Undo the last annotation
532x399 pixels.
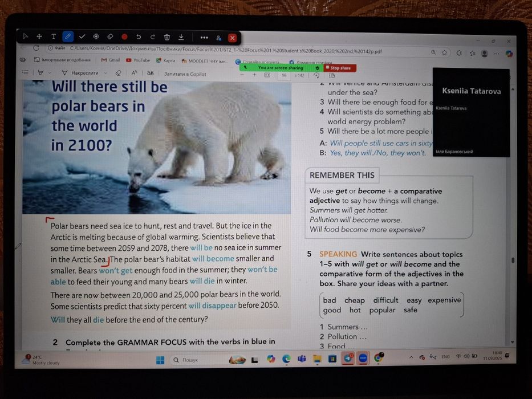point(139,36)
